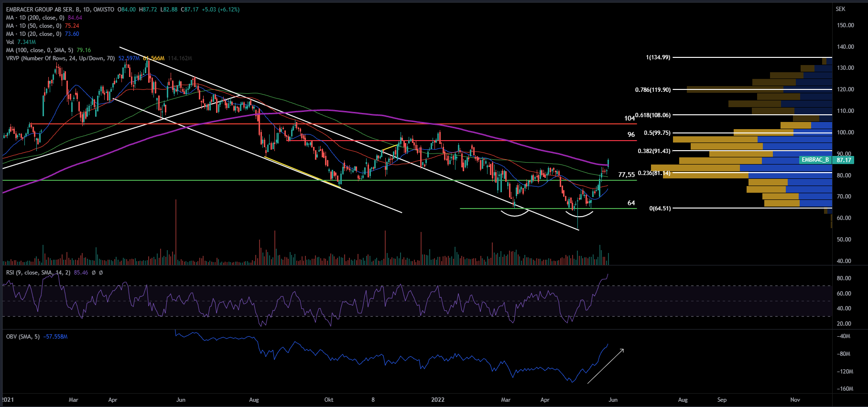This screenshot has width=868, height=407.
Task: Click the 150.00 mark on price scale
Action: click(x=845, y=25)
